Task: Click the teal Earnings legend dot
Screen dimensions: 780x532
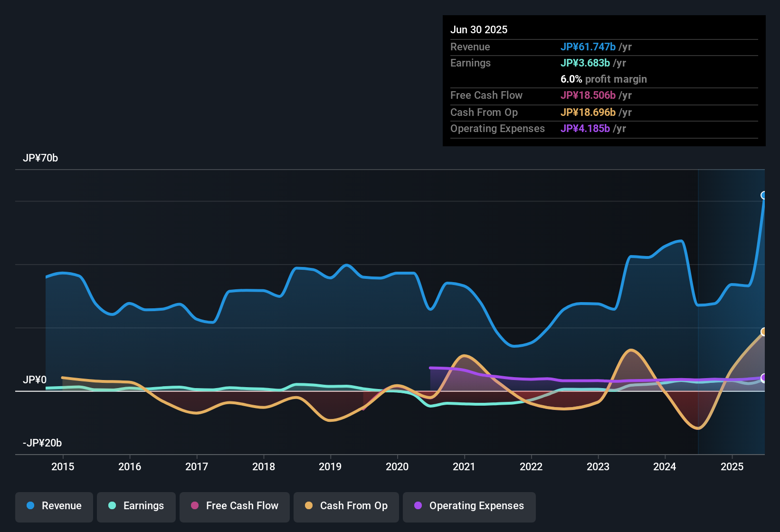Action: pos(112,506)
